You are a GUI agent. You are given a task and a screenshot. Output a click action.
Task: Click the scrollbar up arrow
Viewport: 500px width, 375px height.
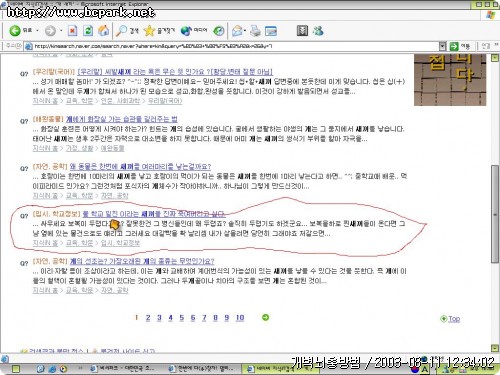click(495, 58)
